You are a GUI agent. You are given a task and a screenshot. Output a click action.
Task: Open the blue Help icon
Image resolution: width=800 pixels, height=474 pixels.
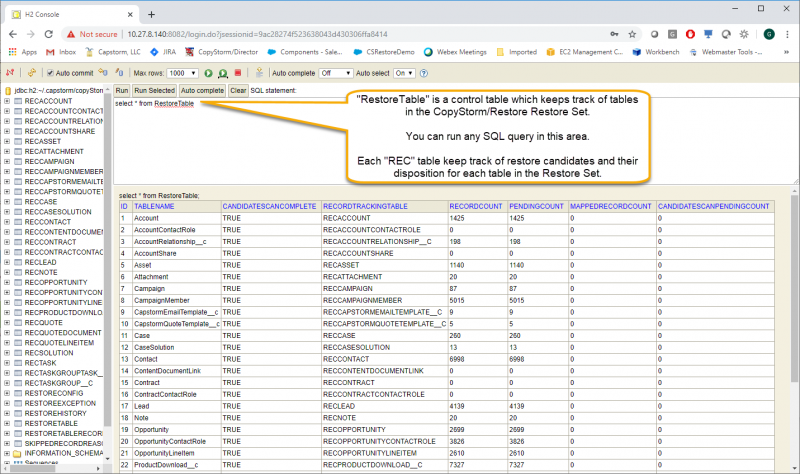coord(425,73)
